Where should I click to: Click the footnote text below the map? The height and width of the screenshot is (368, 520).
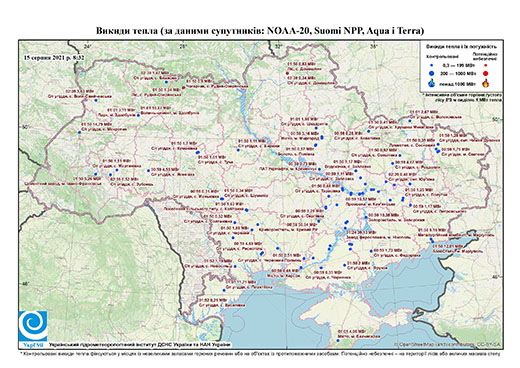point(260,353)
